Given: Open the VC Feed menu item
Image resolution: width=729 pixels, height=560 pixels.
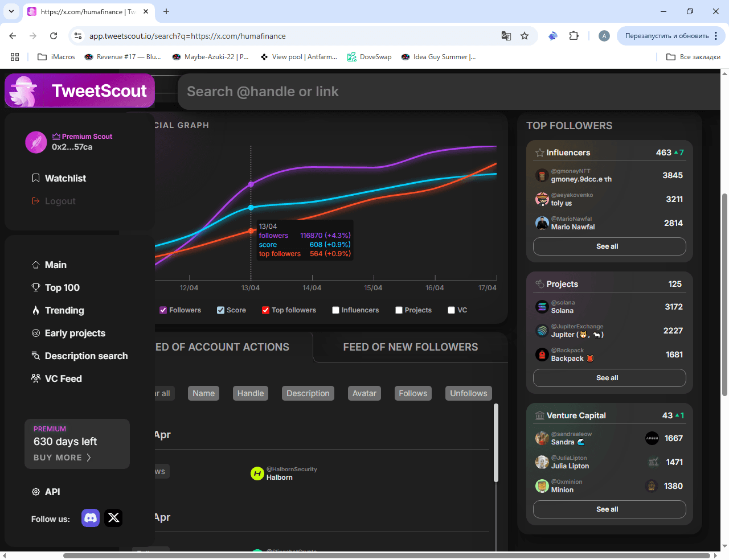Looking at the screenshot, I should tap(63, 378).
